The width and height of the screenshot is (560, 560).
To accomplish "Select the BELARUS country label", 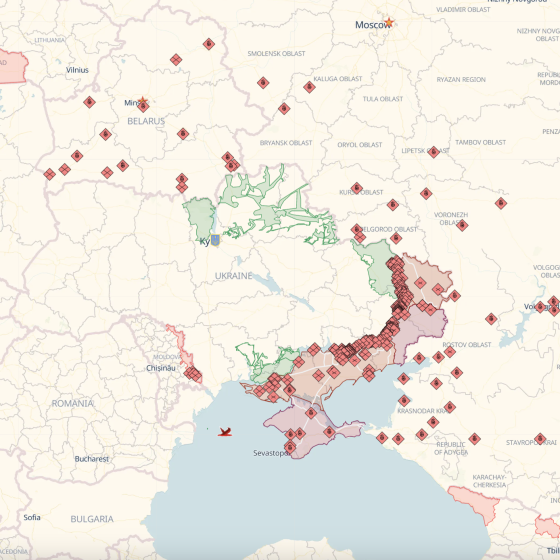I will pyautogui.click(x=146, y=121).
